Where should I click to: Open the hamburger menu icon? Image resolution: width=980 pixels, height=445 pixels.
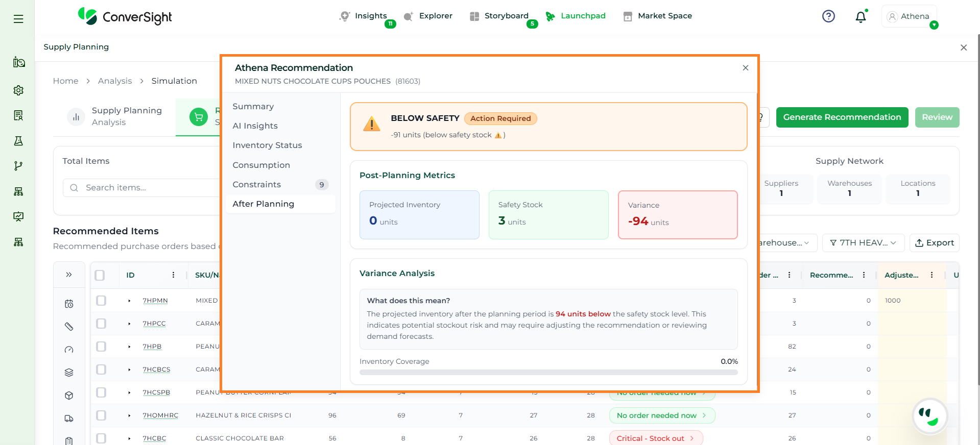coord(18,19)
